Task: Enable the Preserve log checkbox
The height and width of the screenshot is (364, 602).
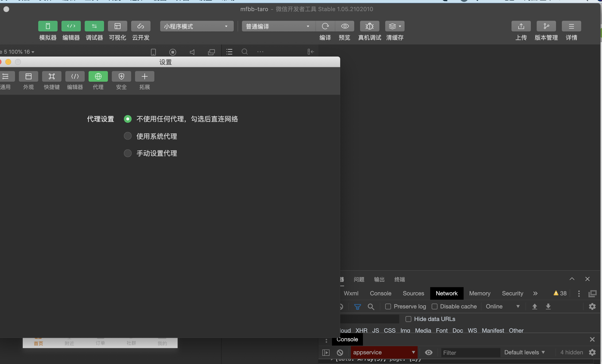Action: point(388,306)
